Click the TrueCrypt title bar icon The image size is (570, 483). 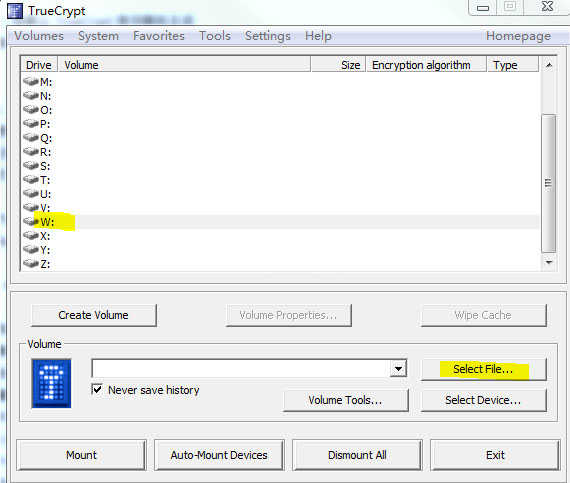pyautogui.click(x=15, y=11)
